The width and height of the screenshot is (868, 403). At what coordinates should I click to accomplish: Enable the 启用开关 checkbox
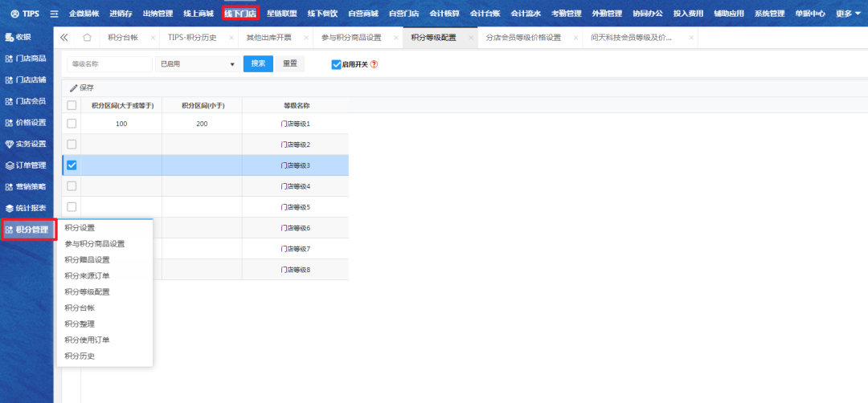337,64
